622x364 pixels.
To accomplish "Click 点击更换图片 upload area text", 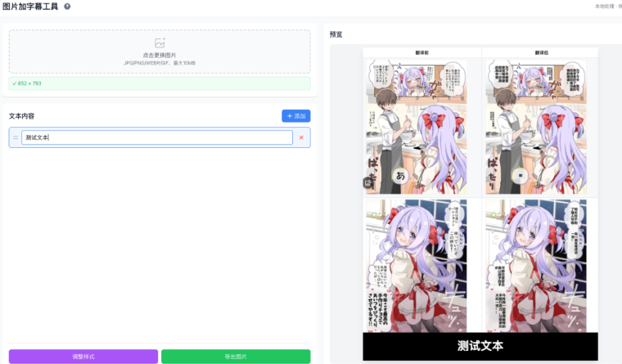I will tap(160, 55).
